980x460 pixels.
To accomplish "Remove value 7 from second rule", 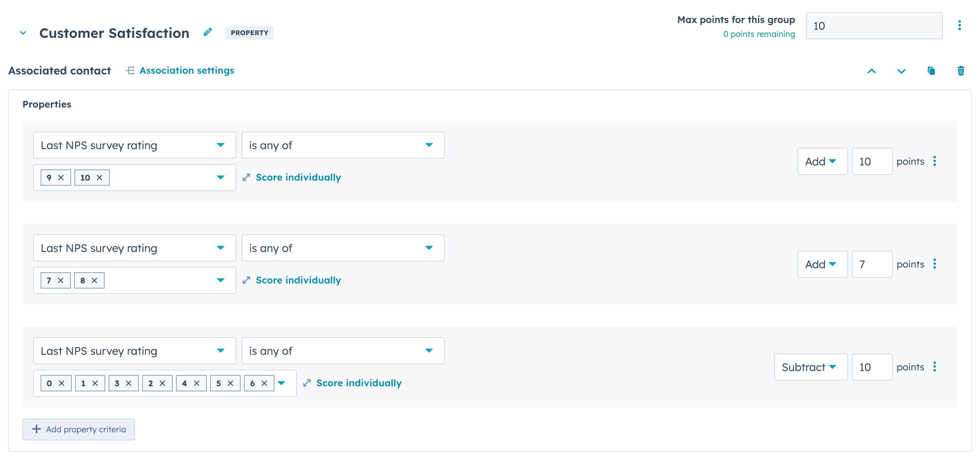I will point(61,280).
